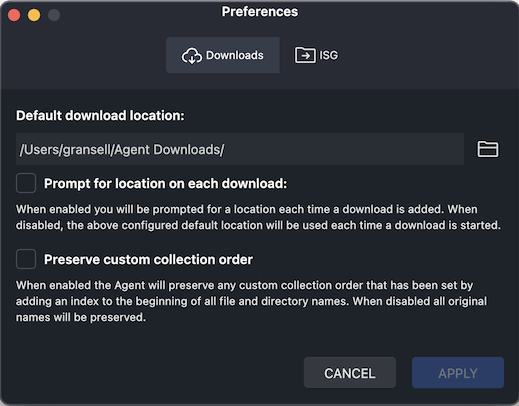Screen dimensions: 519x406
Task: Click the 'Default download location:' heading
Action: (x=100, y=116)
